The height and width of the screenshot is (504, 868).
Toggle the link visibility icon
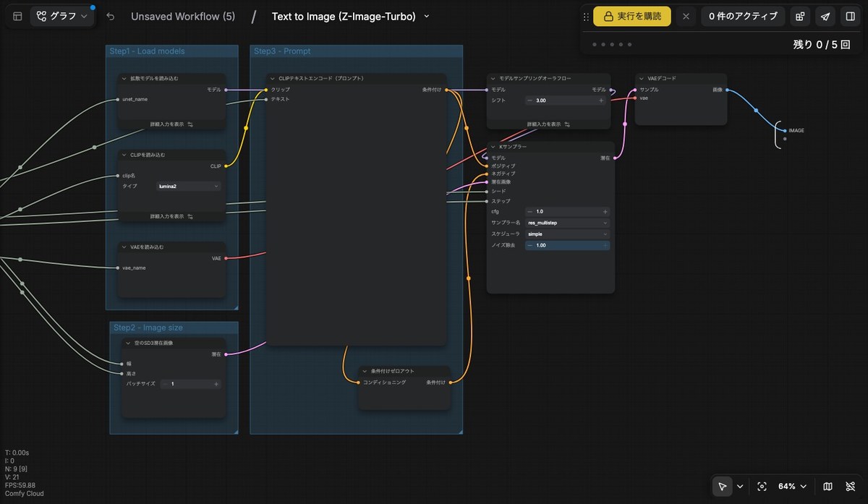point(850,487)
